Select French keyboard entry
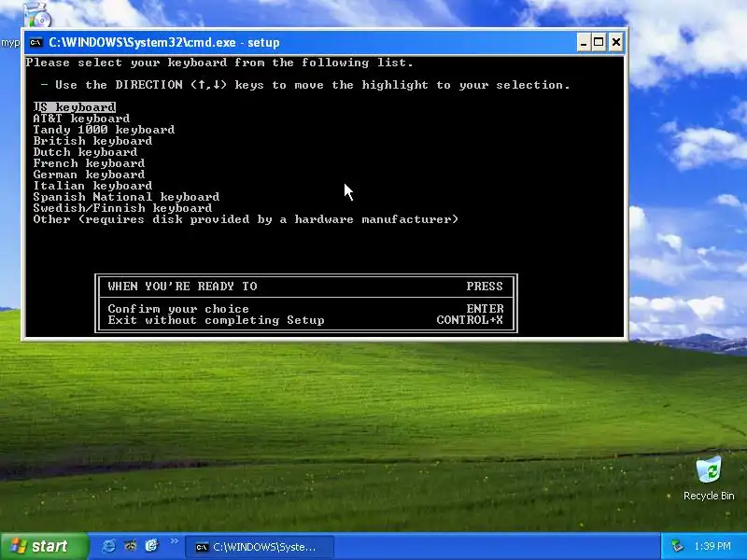Viewport: 747px width, 560px height. [x=89, y=163]
